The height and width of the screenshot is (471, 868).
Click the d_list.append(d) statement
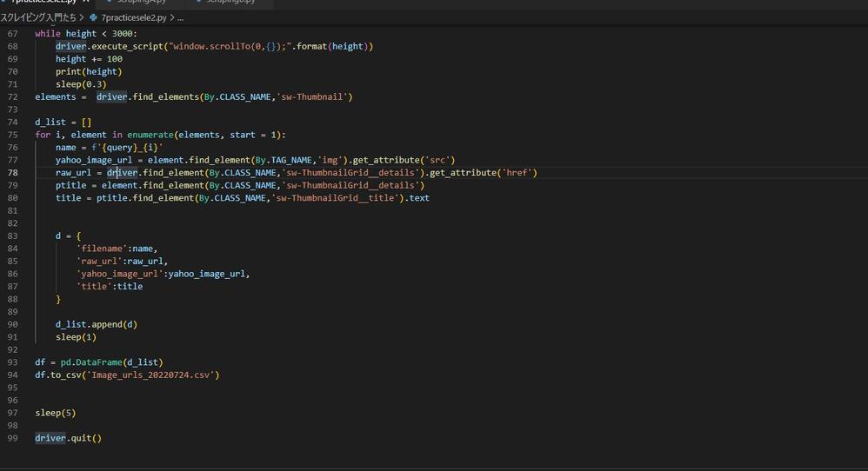97,324
